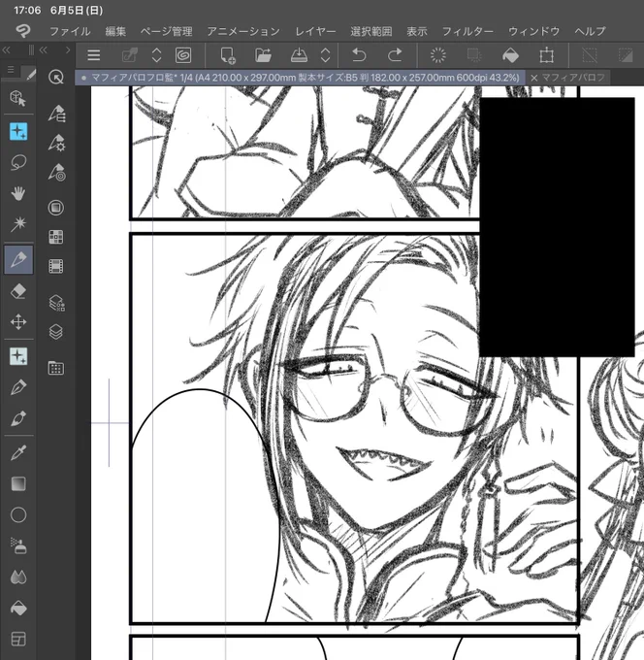Select the Brush marker tool
The width and height of the screenshot is (644, 660).
(x=18, y=419)
